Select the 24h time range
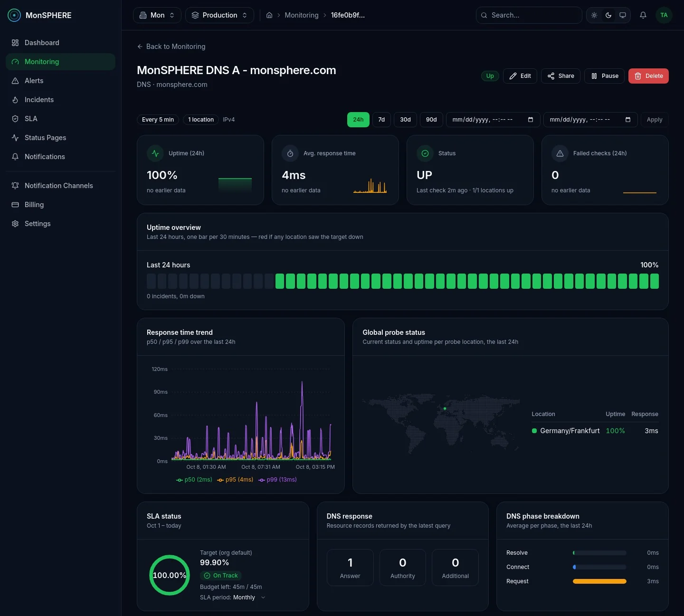684x616 pixels. point(358,120)
